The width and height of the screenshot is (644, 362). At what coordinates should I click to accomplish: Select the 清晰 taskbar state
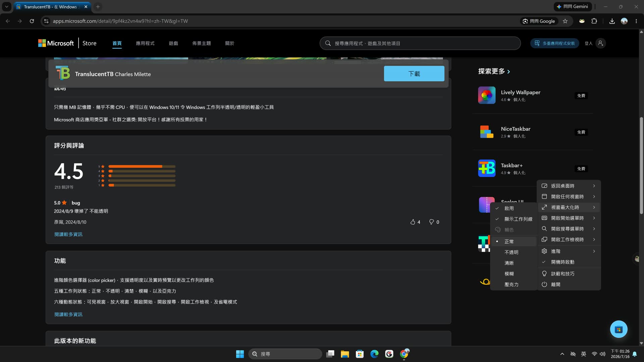pyautogui.click(x=514, y=263)
